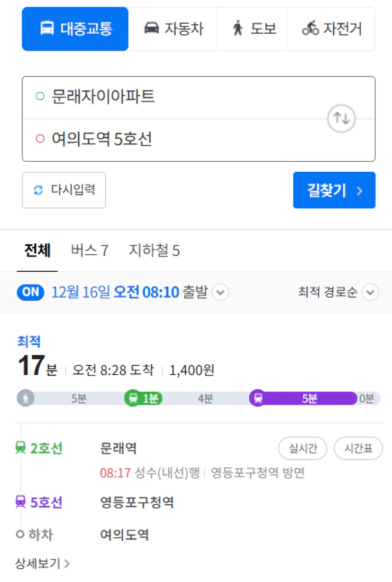This screenshot has height=582, width=392.
Task: Expand the departure time dropdown arrow
Action: point(220,292)
